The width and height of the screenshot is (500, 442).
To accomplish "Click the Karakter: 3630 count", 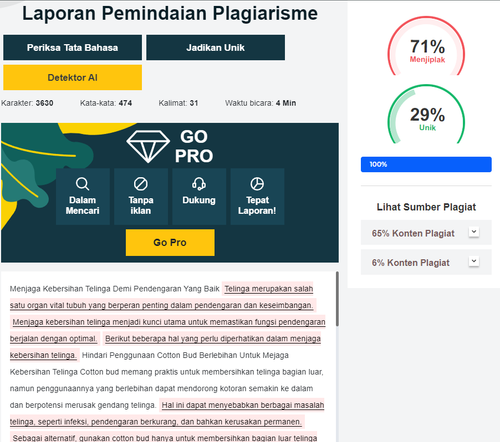I will 27,103.
